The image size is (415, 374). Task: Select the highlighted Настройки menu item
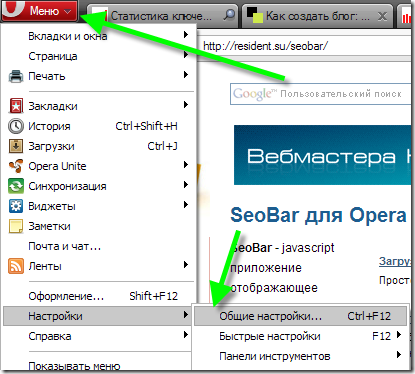coord(97,316)
